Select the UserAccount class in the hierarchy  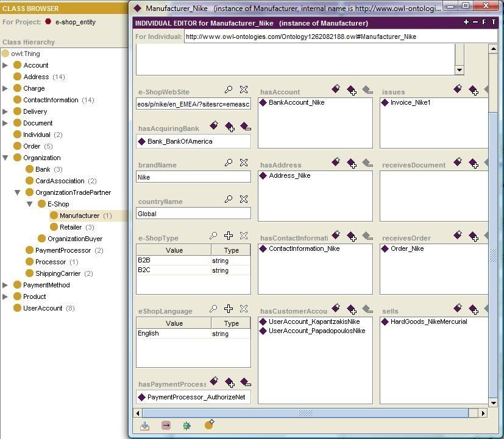coord(43,308)
